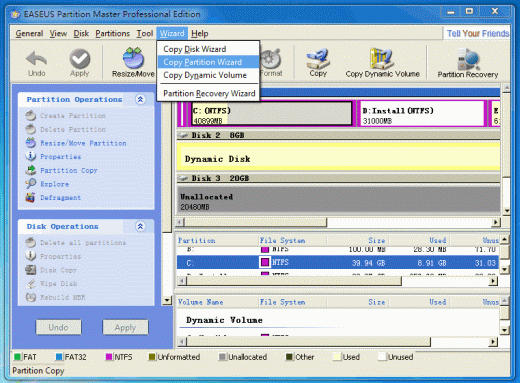Click sidebar scroll down arrow
Image resolution: width=520 pixels, height=383 pixels.
167,300
